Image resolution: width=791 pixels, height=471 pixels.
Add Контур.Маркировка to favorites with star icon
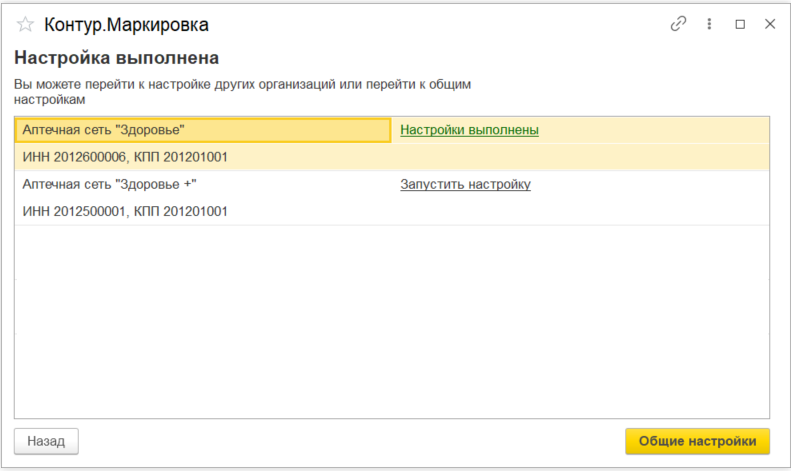[25, 24]
